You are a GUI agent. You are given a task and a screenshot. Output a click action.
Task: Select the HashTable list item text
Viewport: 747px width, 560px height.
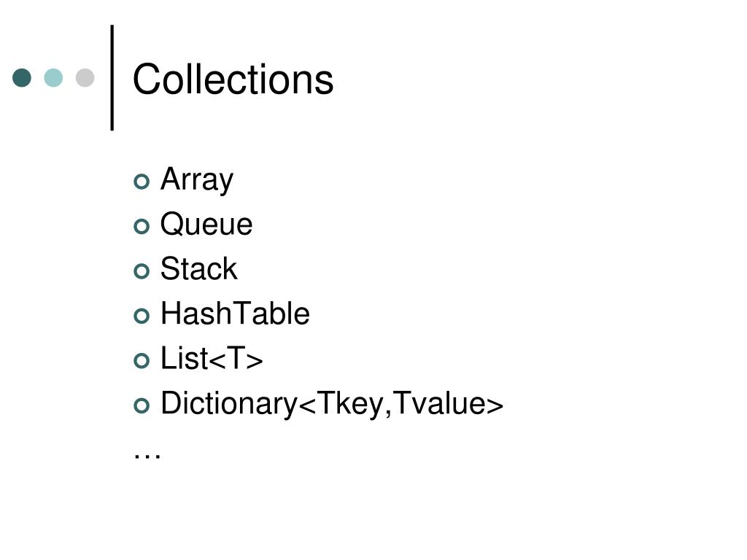(x=236, y=314)
